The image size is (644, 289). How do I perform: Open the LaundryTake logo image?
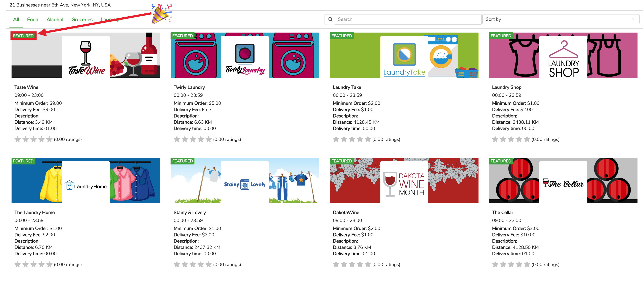coord(404,57)
